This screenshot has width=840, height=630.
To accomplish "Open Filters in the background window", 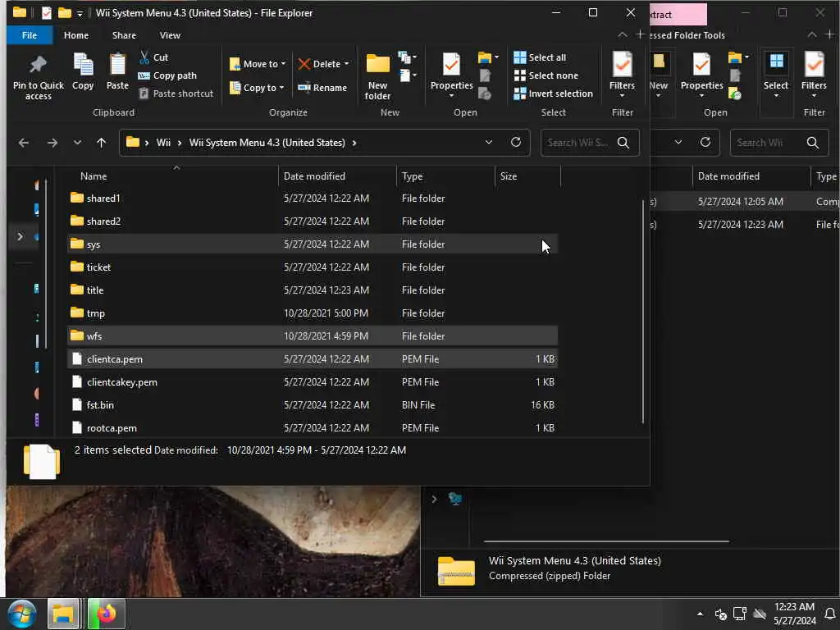I will coord(814,75).
